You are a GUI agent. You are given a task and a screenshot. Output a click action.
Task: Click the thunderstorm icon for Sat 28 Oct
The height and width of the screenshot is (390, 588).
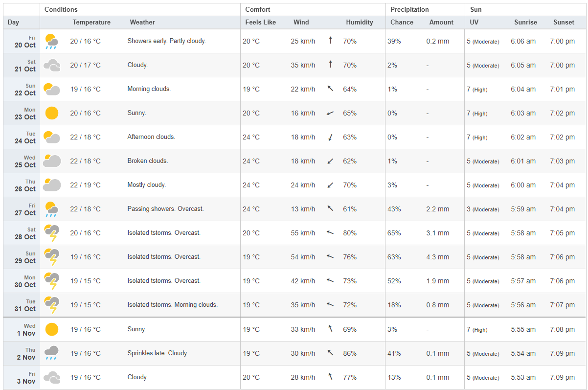tap(51, 233)
